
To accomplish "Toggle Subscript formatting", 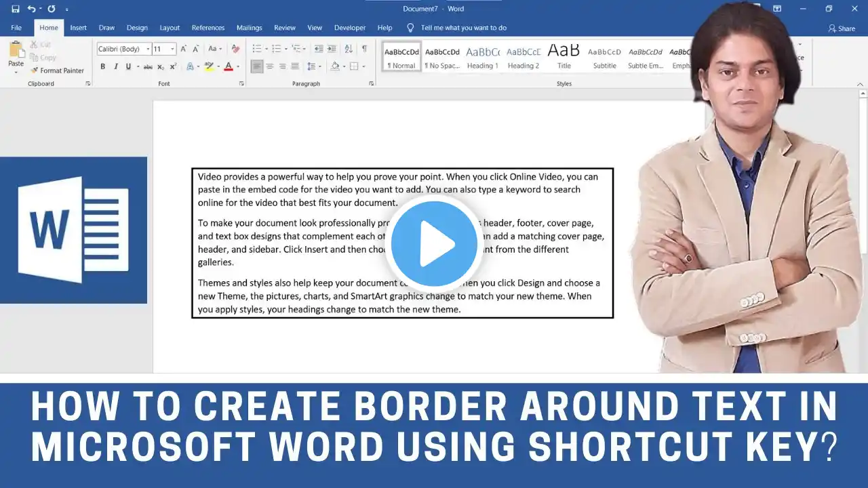I will 161,66.
